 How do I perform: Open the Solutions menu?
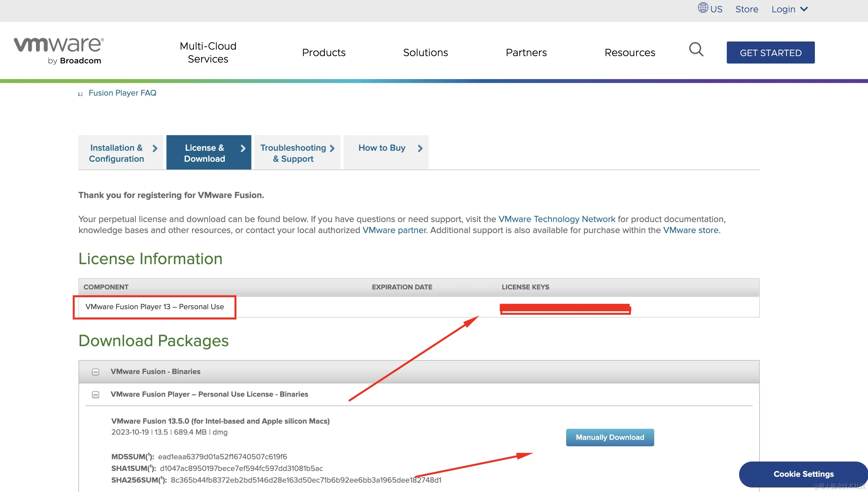425,53
